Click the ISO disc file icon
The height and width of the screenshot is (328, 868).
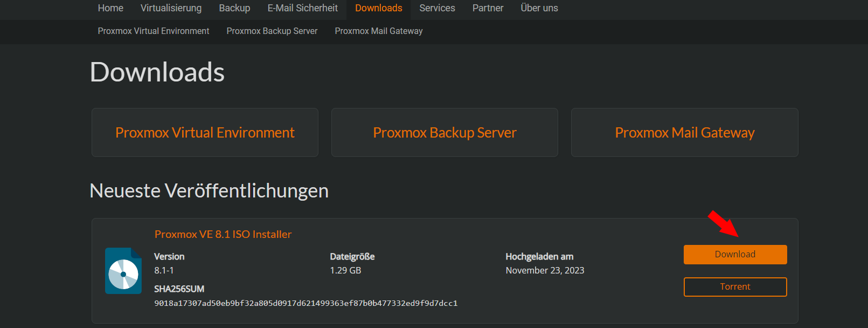click(x=123, y=271)
